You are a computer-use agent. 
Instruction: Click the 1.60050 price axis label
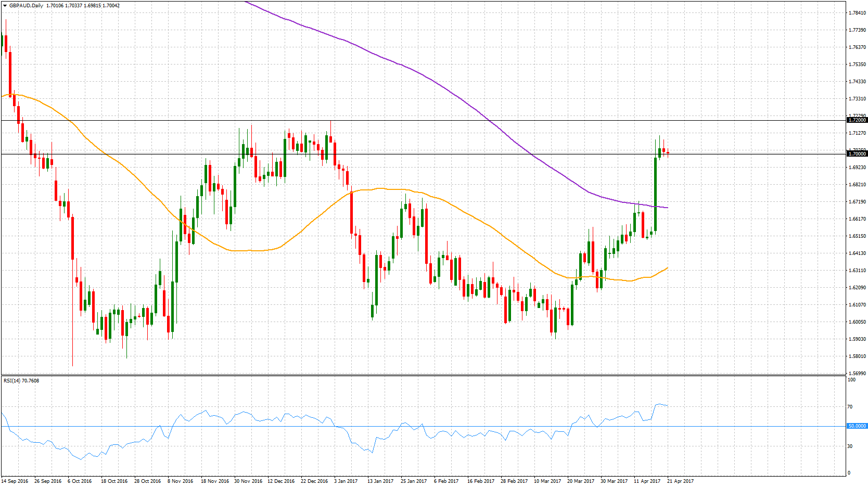[858, 322]
